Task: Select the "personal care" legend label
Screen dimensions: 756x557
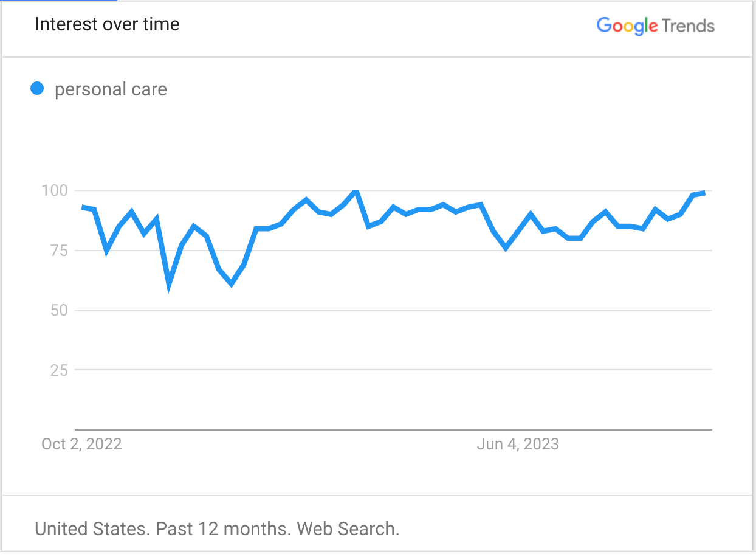Action: coord(111,89)
